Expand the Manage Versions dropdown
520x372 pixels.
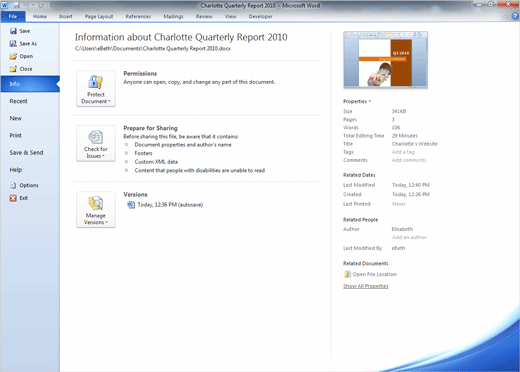click(96, 210)
